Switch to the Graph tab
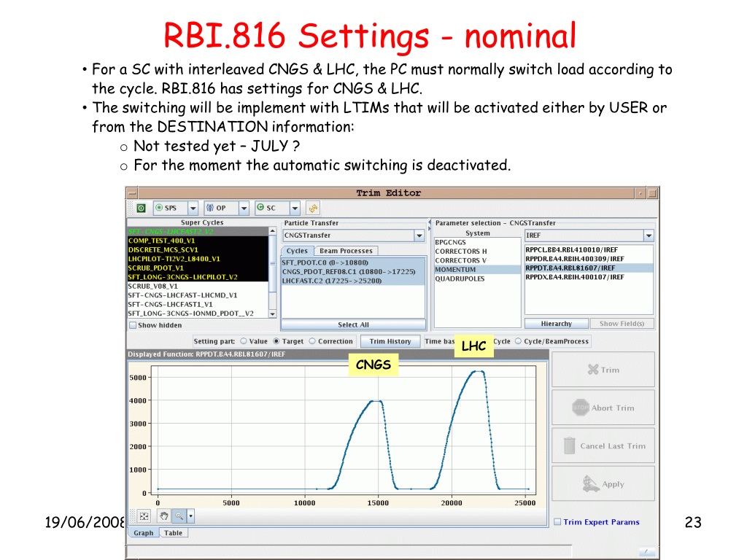Screen dimensions: 747x560 [144, 533]
